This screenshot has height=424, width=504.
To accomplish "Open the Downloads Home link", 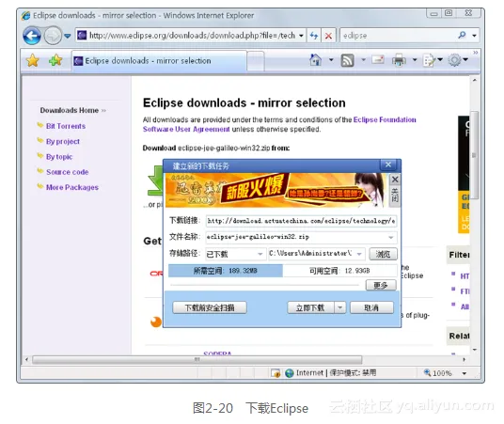I will [x=69, y=110].
